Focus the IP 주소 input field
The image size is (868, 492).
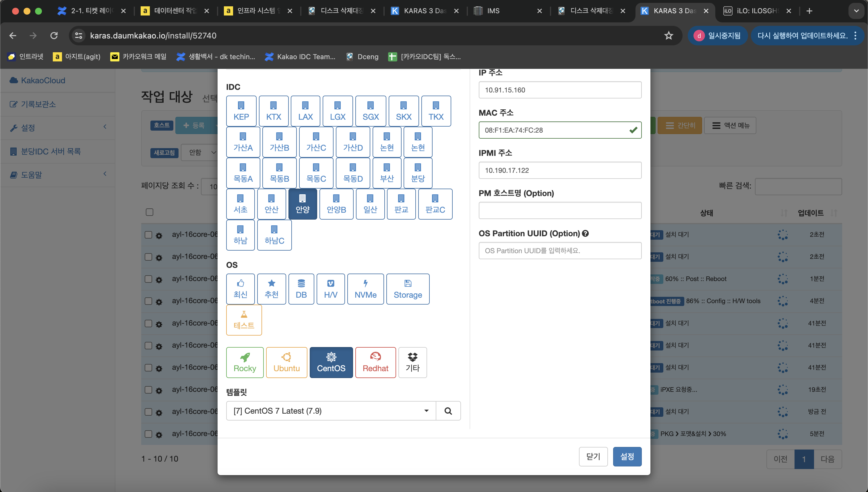point(560,90)
